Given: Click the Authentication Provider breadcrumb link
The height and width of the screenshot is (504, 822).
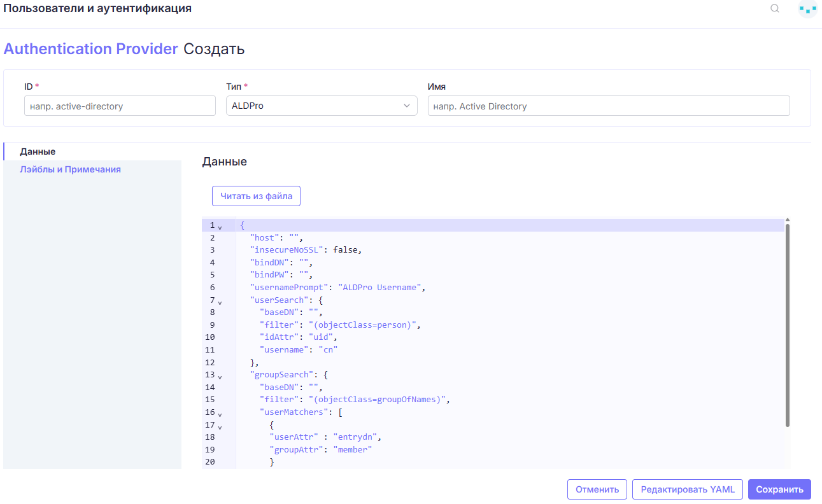Looking at the screenshot, I should [91, 49].
